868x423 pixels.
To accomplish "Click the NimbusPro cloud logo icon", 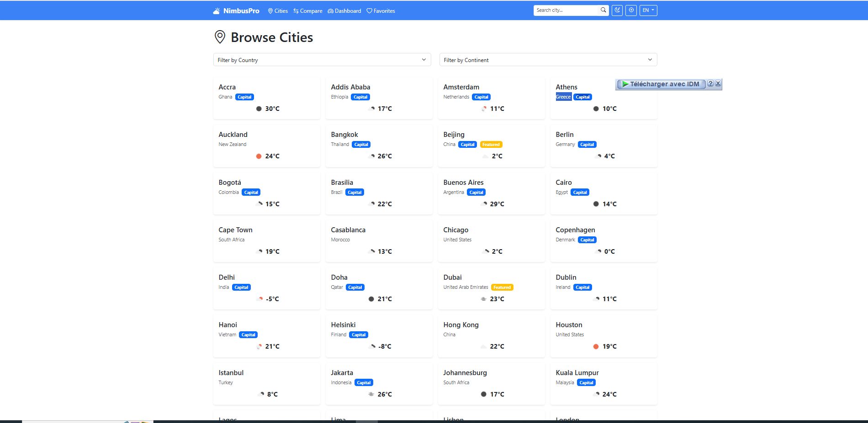I will click(217, 11).
